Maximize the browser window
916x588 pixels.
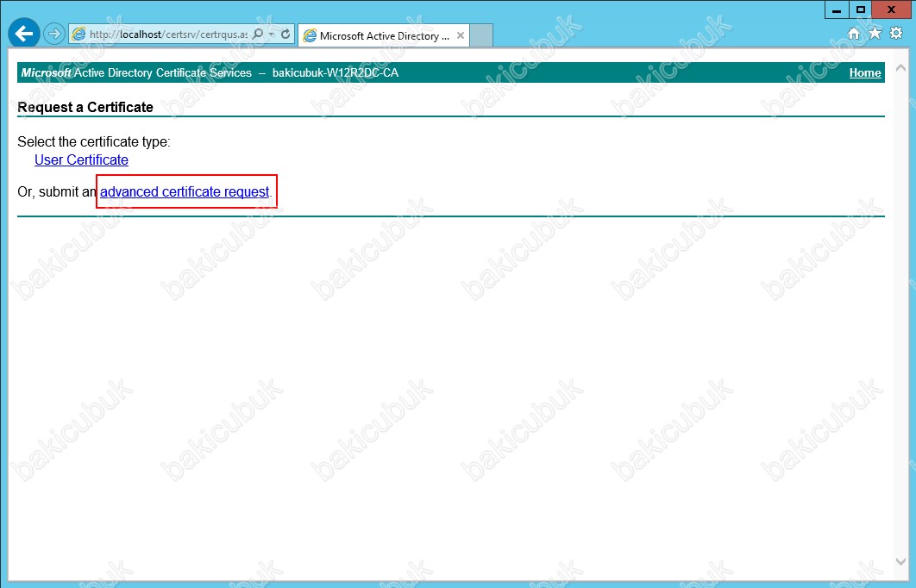[860, 10]
